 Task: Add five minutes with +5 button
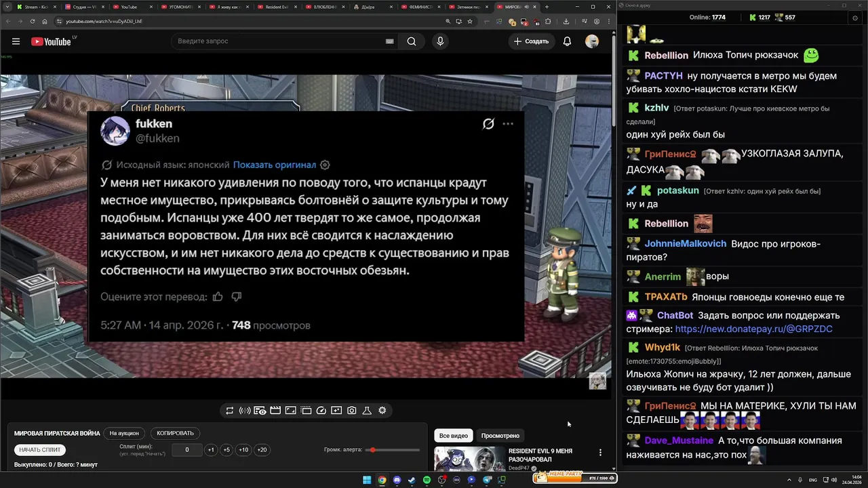click(x=226, y=450)
